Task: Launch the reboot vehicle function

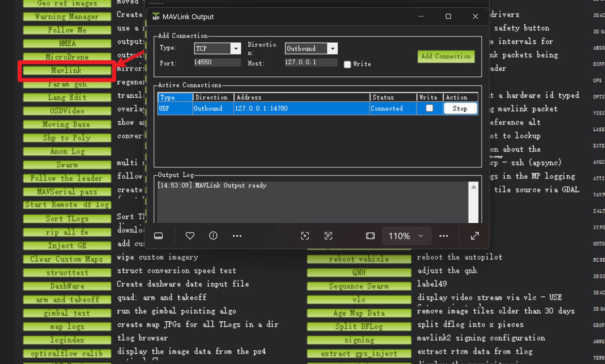Action: tap(359, 259)
